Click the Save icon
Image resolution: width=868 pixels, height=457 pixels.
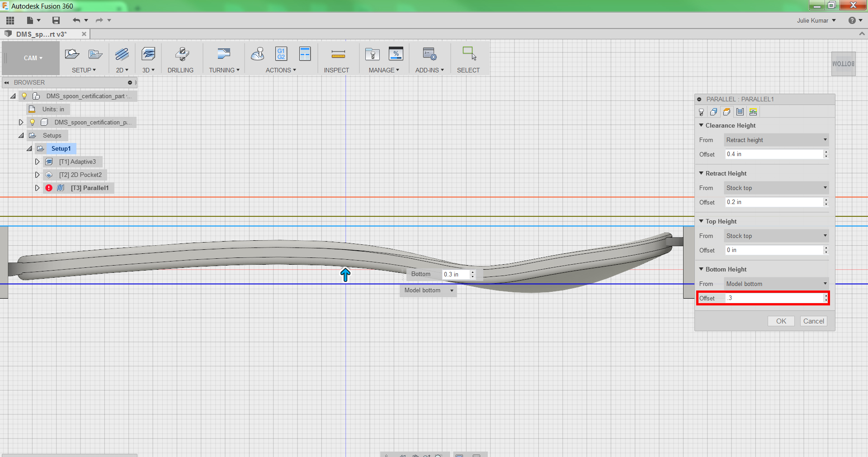click(56, 20)
